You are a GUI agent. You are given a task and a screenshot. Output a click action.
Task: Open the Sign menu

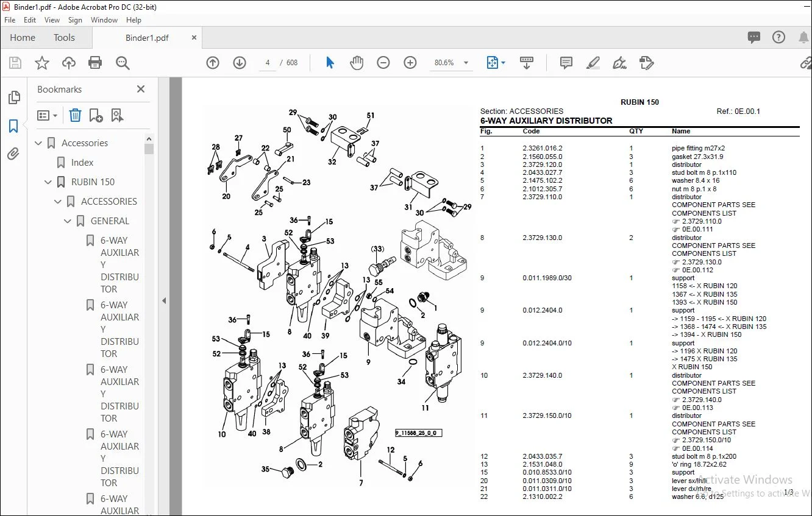click(76, 20)
